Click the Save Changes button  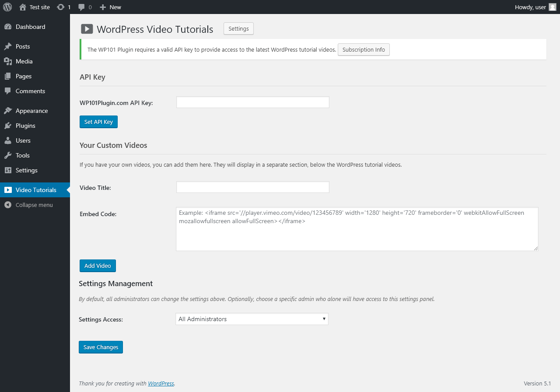point(101,347)
